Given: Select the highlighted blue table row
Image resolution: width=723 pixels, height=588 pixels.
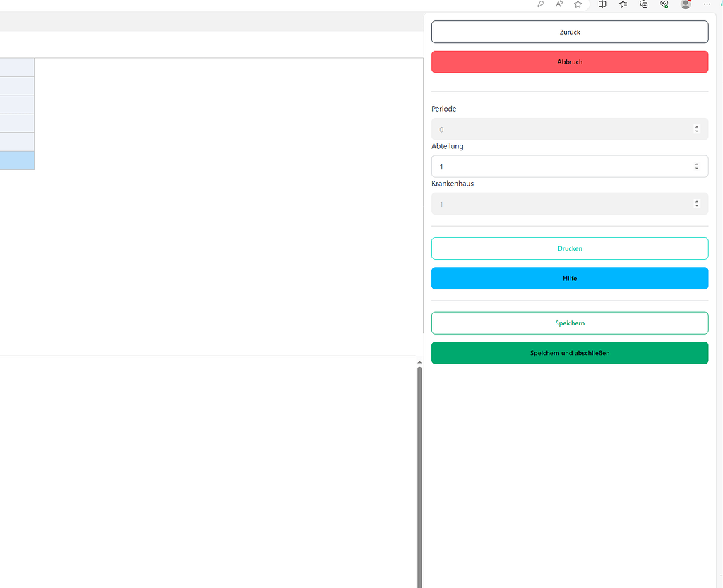Looking at the screenshot, I should 17,160.
